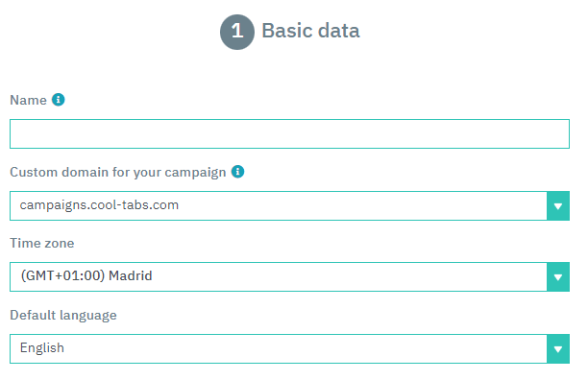Click the info icon beside Custom domain label
Screen dimensions: 588x380
click(237, 172)
